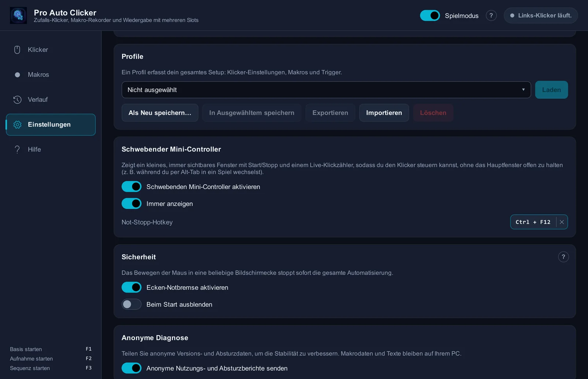Click the Schwebender Mini-Controller heading
This screenshot has width=588, height=379.
[171, 149]
